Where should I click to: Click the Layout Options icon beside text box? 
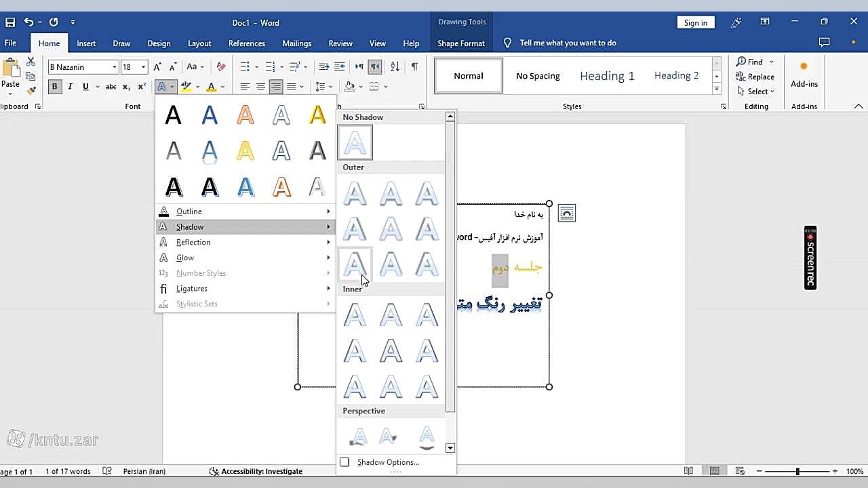pyautogui.click(x=566, y=213)
